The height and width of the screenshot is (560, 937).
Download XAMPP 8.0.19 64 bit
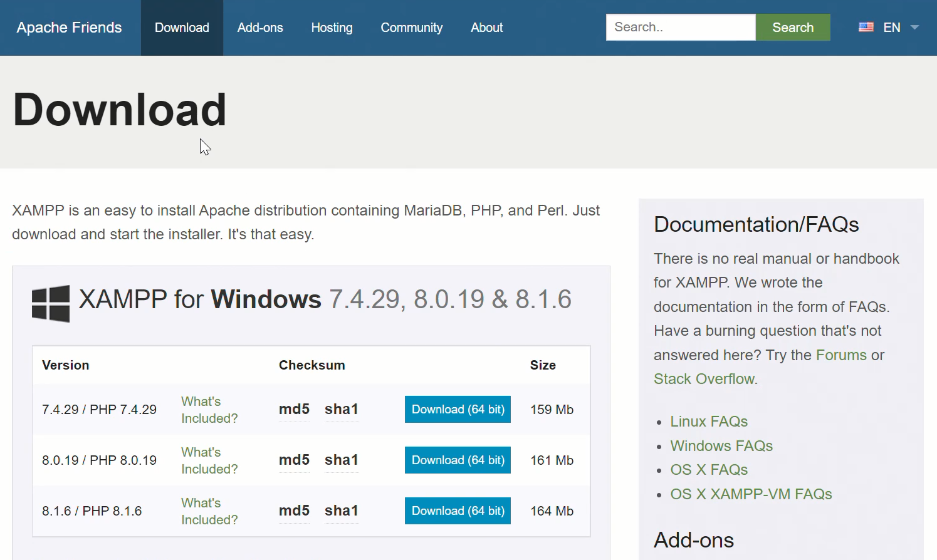click(x=458, y=460)
